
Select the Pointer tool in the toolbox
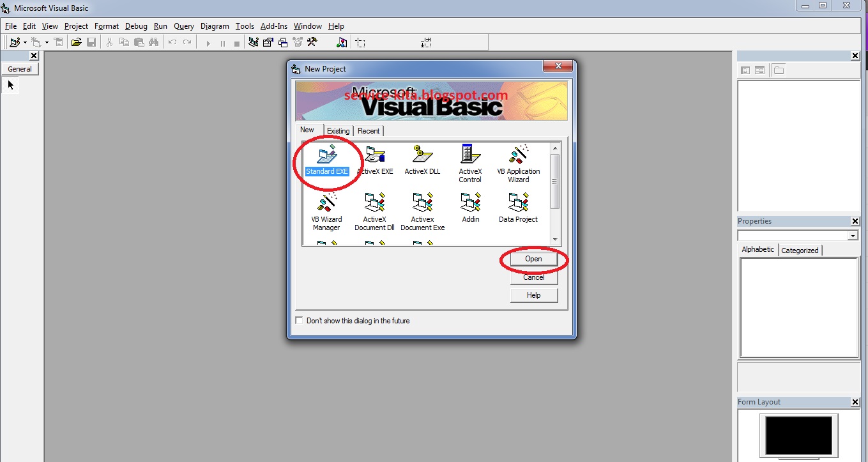(10, 84)
